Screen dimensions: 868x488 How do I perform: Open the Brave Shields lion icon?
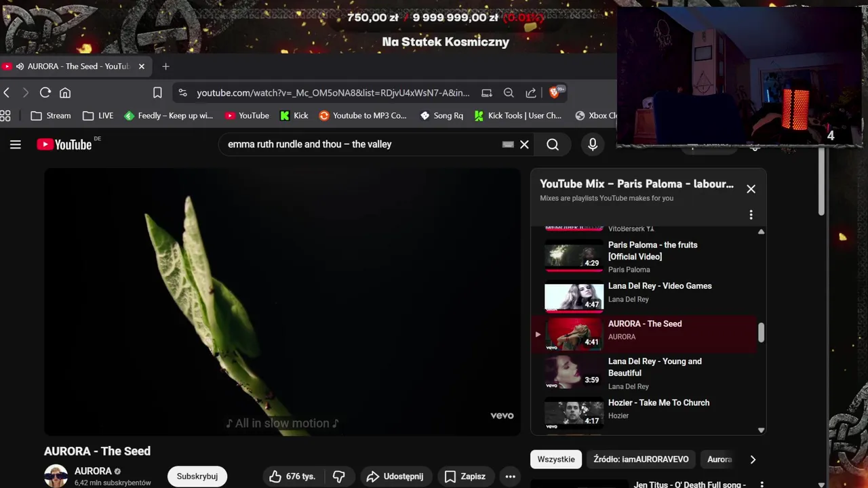tap(555, 92)
